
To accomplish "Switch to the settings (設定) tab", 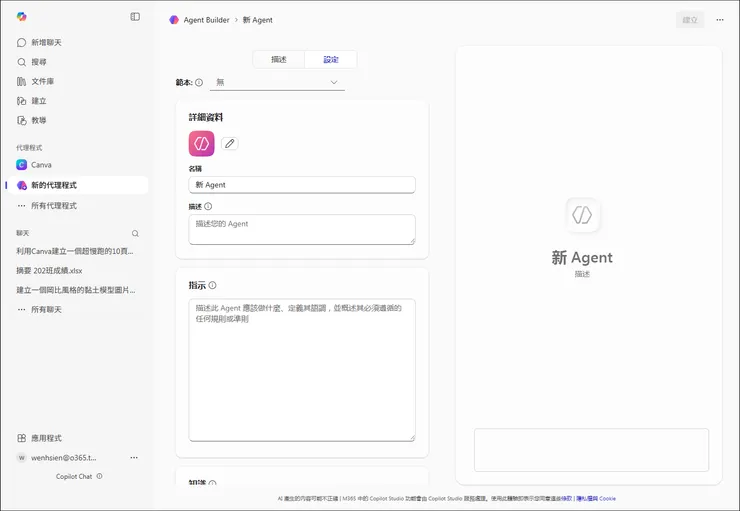I will [331, 59].
